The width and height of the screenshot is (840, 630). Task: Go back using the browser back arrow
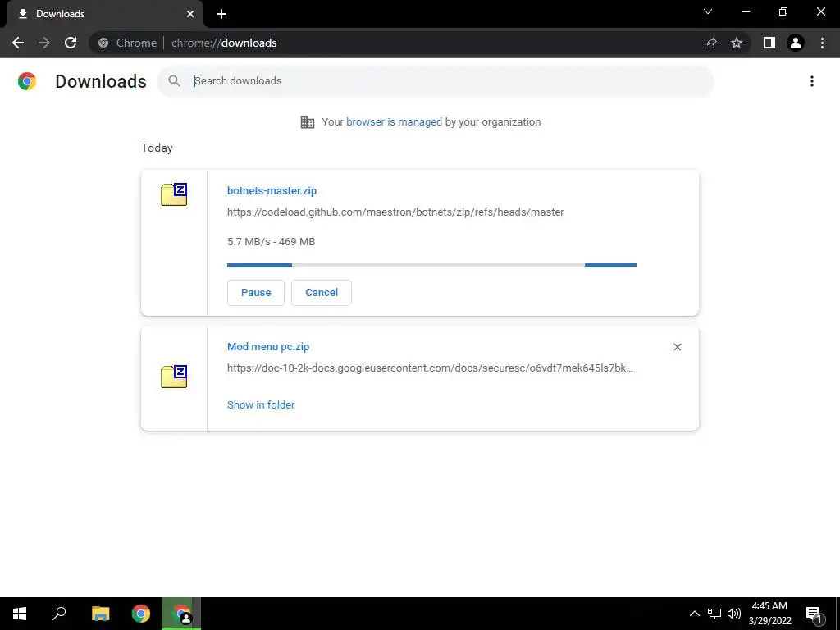pyautogui.click(x=18, y=43)
